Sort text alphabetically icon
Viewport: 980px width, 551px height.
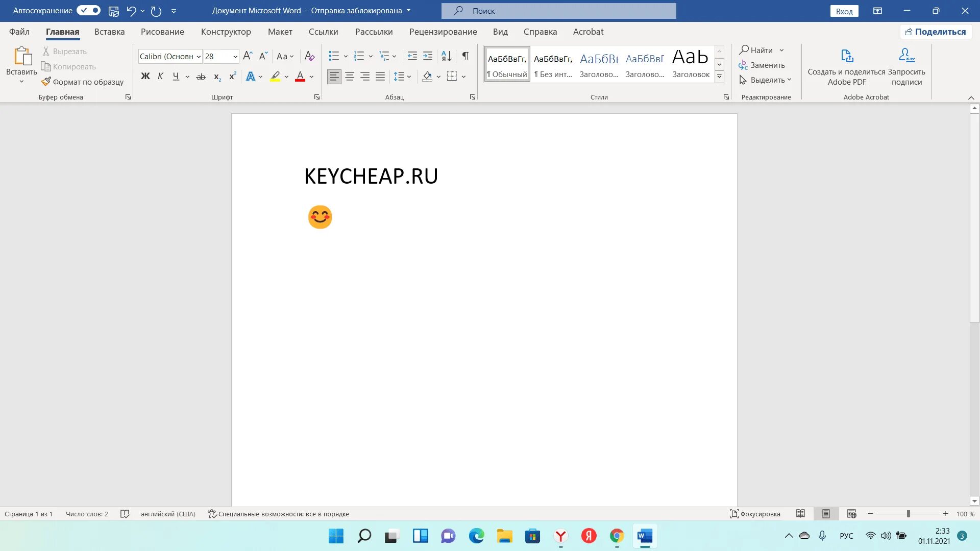tap(447, 56)
